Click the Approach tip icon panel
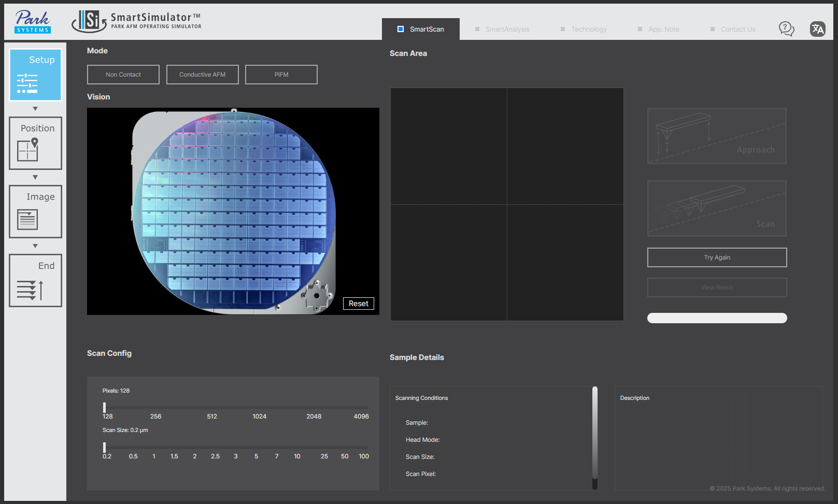 coord(717,136)
